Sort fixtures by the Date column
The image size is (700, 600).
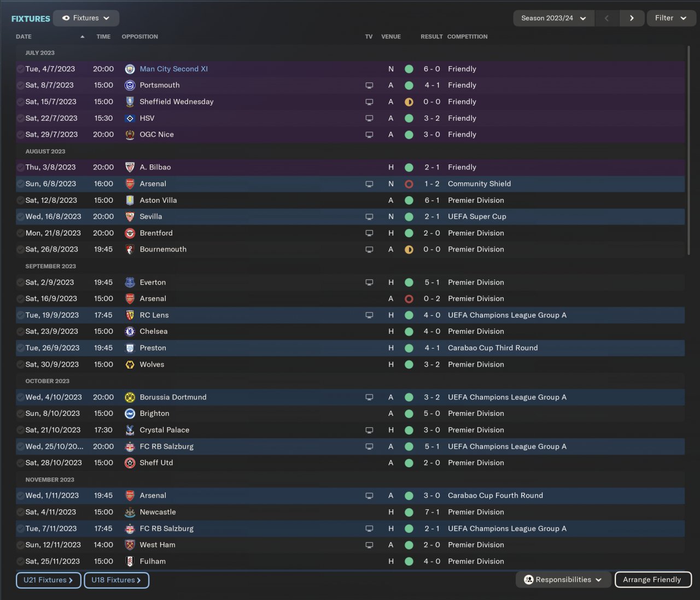pos(24,37)
